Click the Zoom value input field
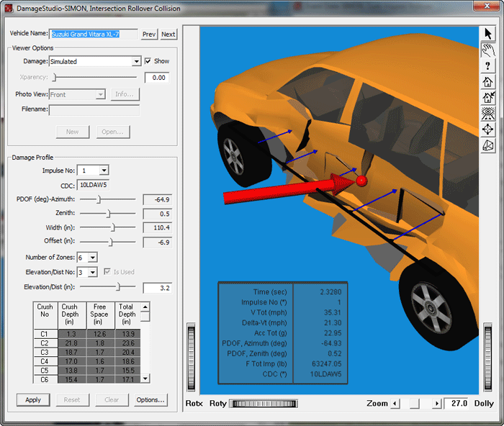 [x=456, y=404]
